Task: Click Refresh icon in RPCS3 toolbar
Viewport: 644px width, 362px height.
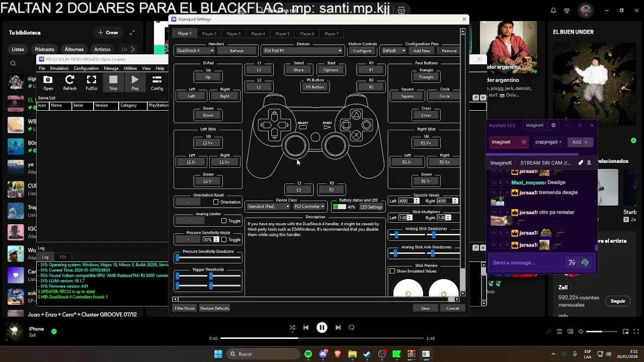Action: 70,83
